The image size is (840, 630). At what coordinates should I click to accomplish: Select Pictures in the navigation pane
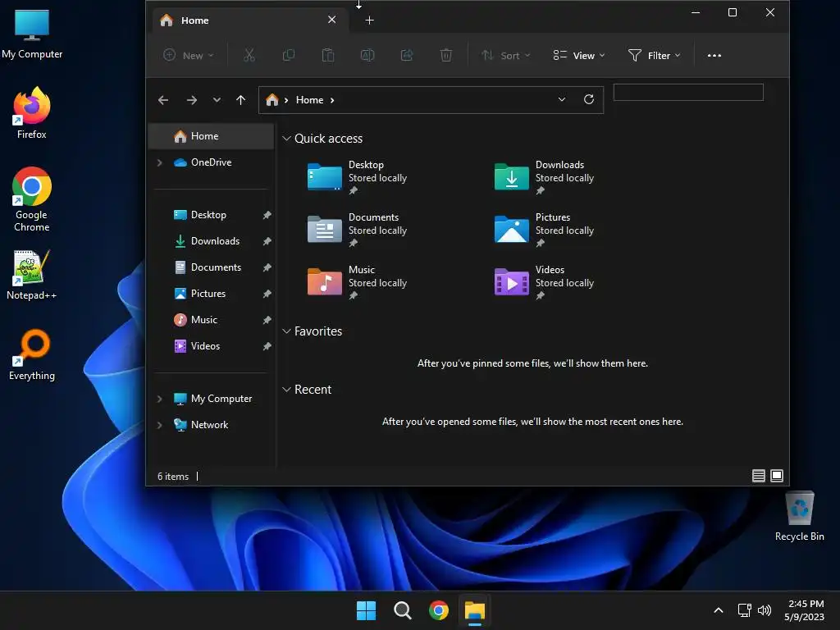click(211, 294)
